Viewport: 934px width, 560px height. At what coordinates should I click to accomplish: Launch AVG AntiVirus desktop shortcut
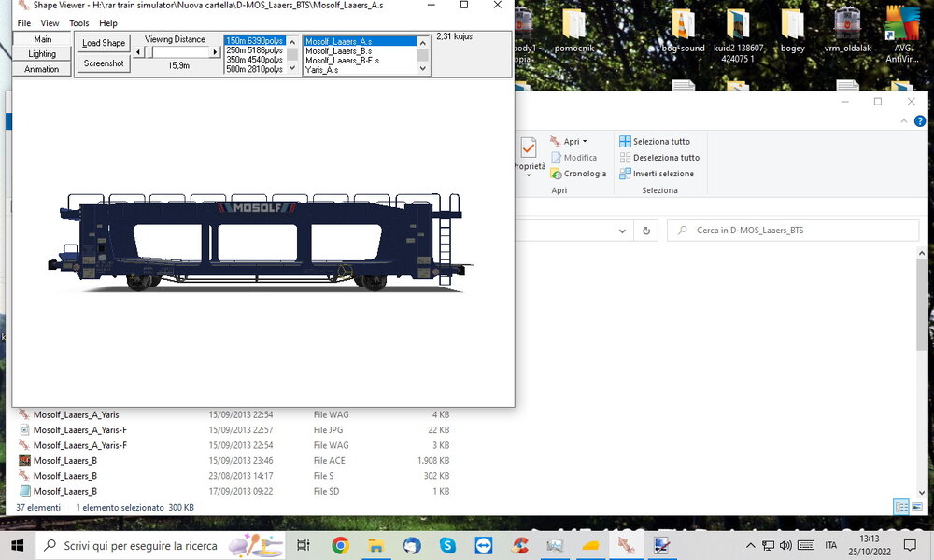pos(902,35)
